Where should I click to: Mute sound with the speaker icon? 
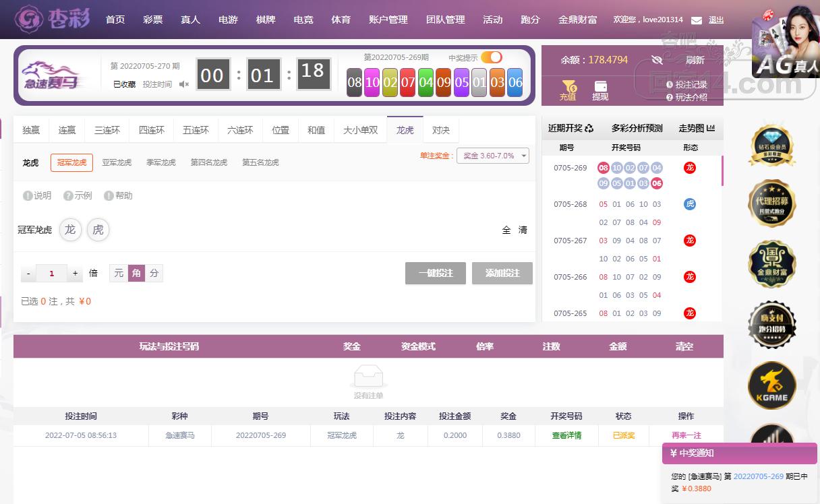pos(184,84)
